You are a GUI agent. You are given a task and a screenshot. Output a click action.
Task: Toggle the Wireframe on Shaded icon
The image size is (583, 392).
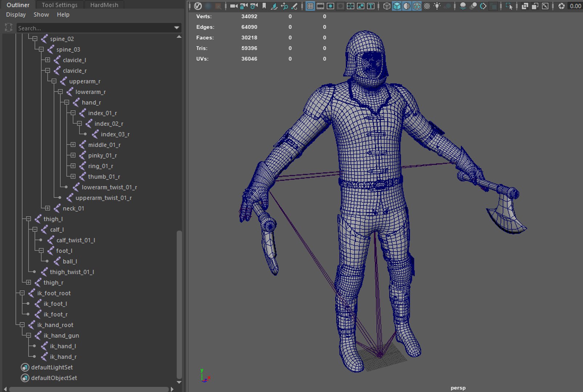(417, 6)
